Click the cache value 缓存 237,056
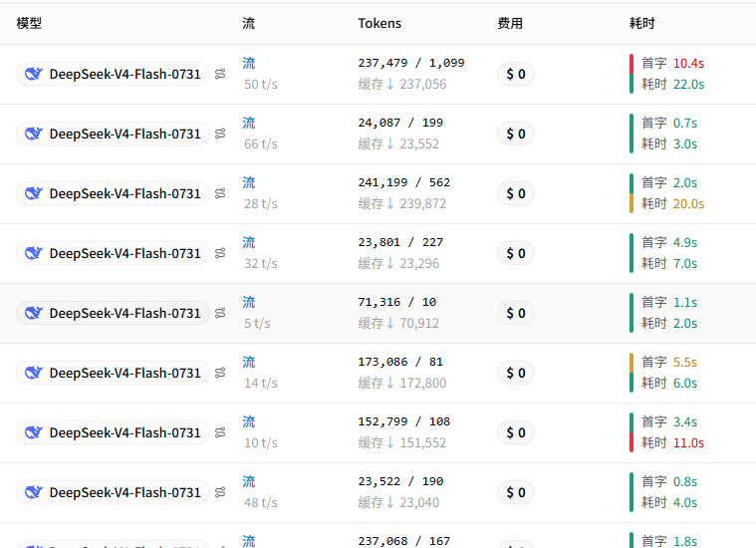756x548 pixels. [402, 85]
